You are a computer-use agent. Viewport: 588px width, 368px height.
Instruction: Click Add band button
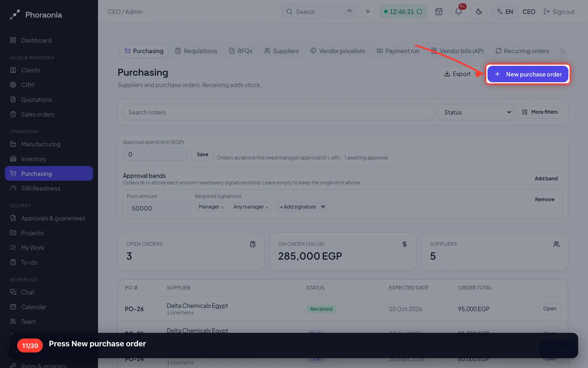pyautogui.click(x=546, y=179)
